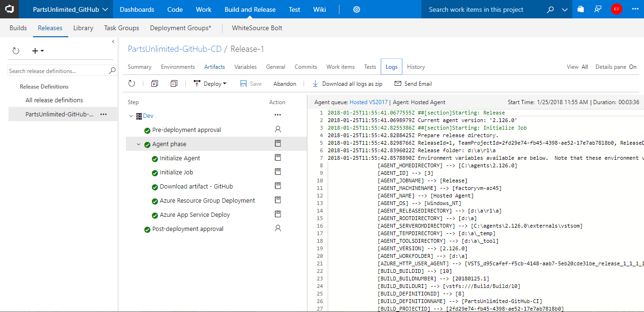The height and width of the screenshot is (312, 644).
Task: Collapse the Dev environment node
Action: tap(131, 116)
